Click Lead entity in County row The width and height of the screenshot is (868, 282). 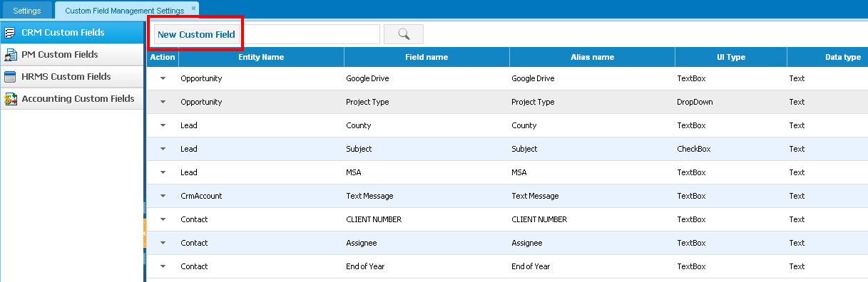261,125
